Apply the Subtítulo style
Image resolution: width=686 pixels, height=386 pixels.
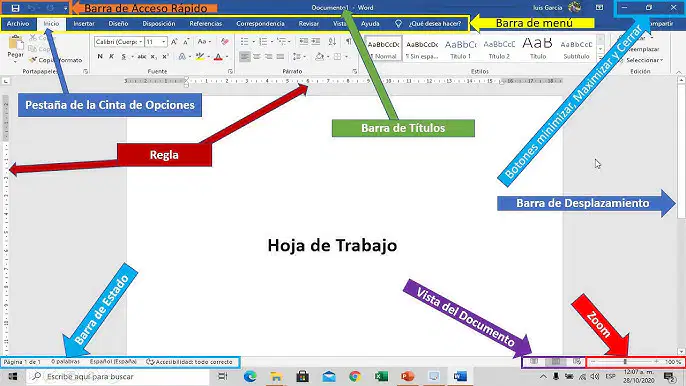576,48
